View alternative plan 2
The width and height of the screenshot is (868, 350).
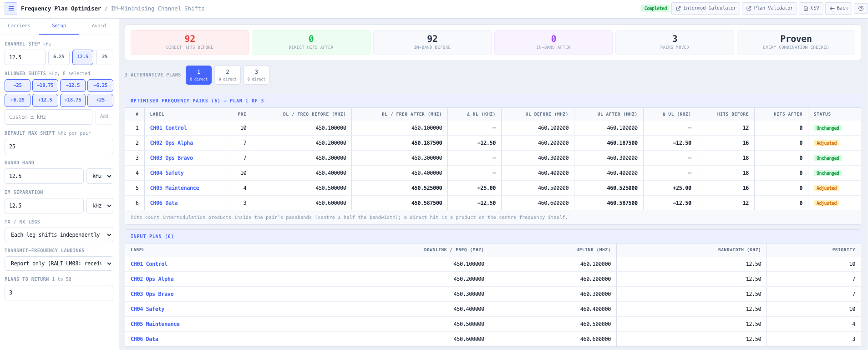(228, 75)
